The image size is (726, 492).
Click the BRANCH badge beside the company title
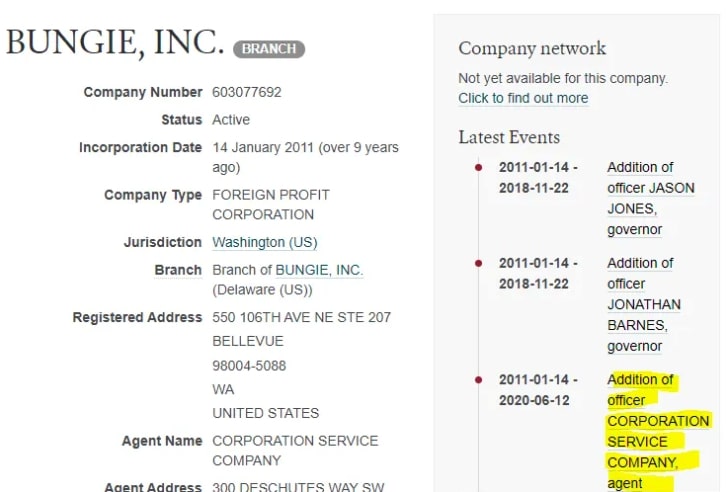click(269, 48)
